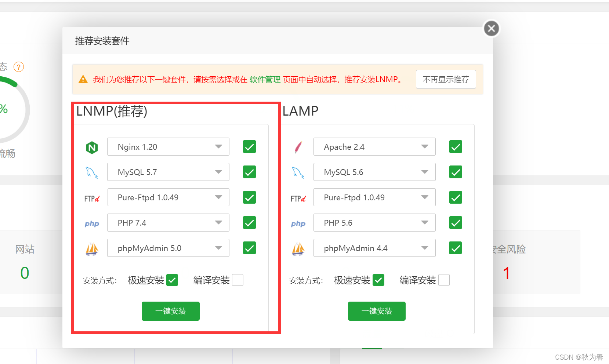Click the FTPd icon in LNMP column
Viewport: 609px width, 364px height.
(x=92, y=199)
